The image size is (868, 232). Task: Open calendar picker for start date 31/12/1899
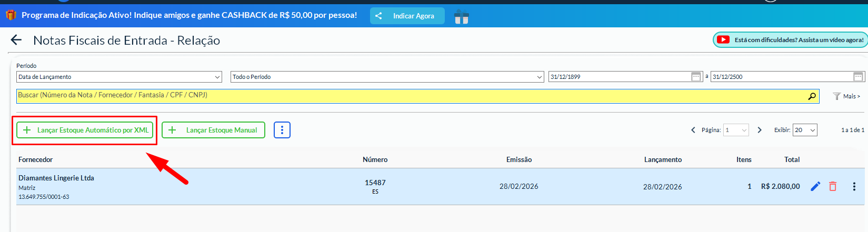(696, 77)
